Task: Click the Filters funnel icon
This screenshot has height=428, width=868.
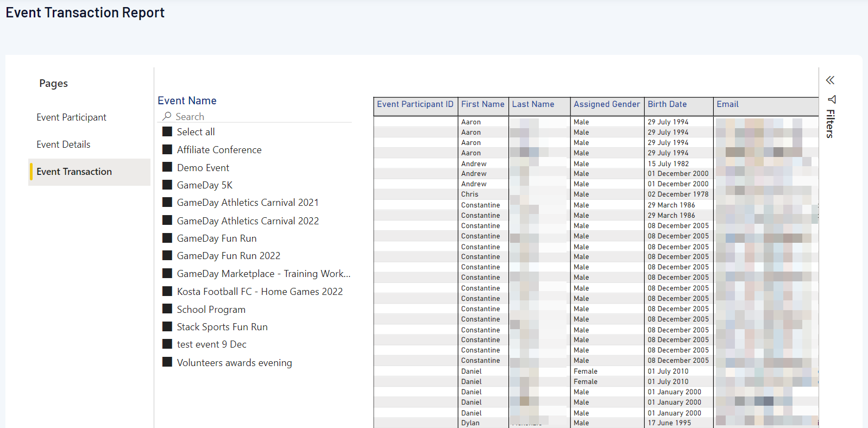Action: tap(832, 99)
